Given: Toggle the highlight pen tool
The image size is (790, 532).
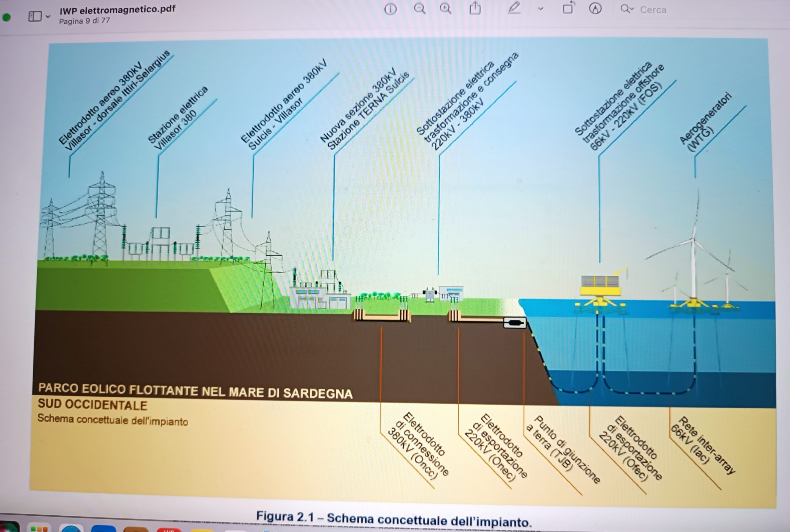Looking at the screenshot, I should 514,8.
